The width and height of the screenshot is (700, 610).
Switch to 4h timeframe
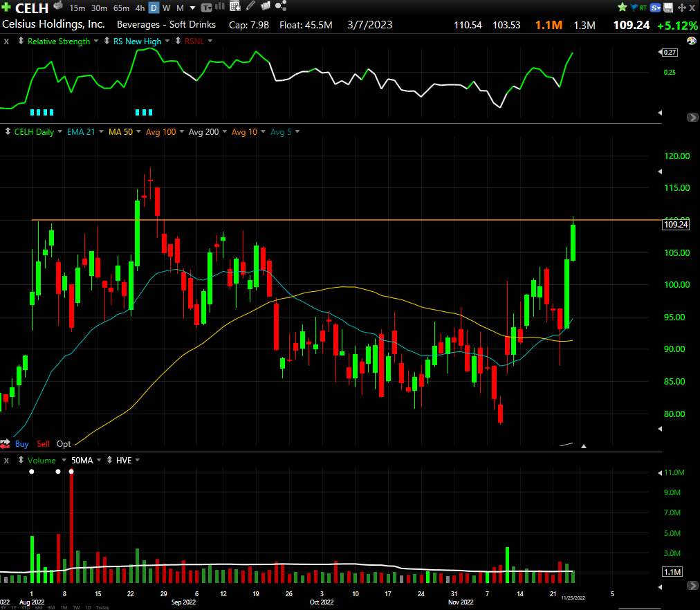(140, 8)
